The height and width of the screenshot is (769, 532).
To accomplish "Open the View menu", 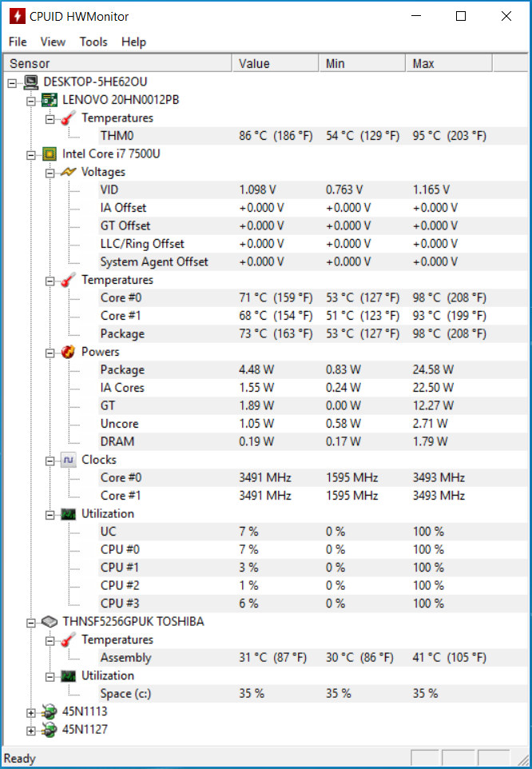I will [53, 42].
